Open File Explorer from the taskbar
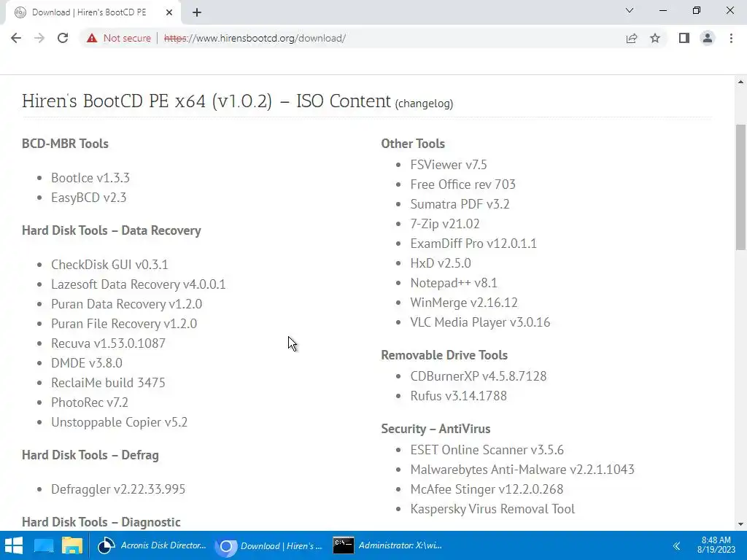This screenshot has height=560, width=747. click(x=72, y=545)
